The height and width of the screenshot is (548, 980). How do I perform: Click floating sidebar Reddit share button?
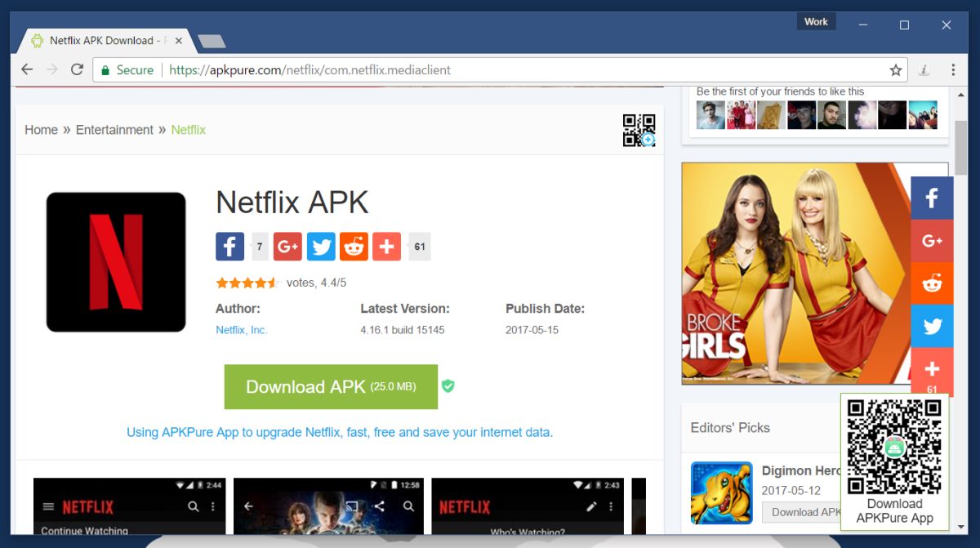pyautogui.click(x=932, y=283)
